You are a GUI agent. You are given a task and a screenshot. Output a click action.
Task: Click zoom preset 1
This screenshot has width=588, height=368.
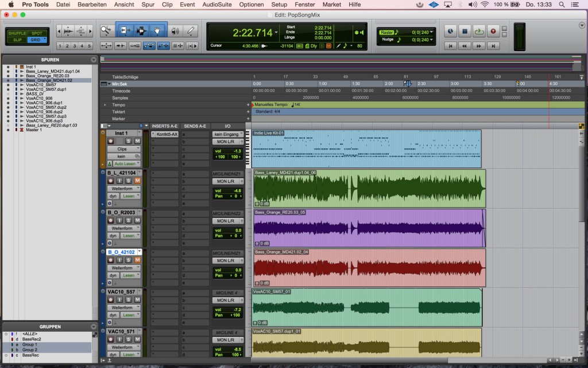[x=60, y=46]
